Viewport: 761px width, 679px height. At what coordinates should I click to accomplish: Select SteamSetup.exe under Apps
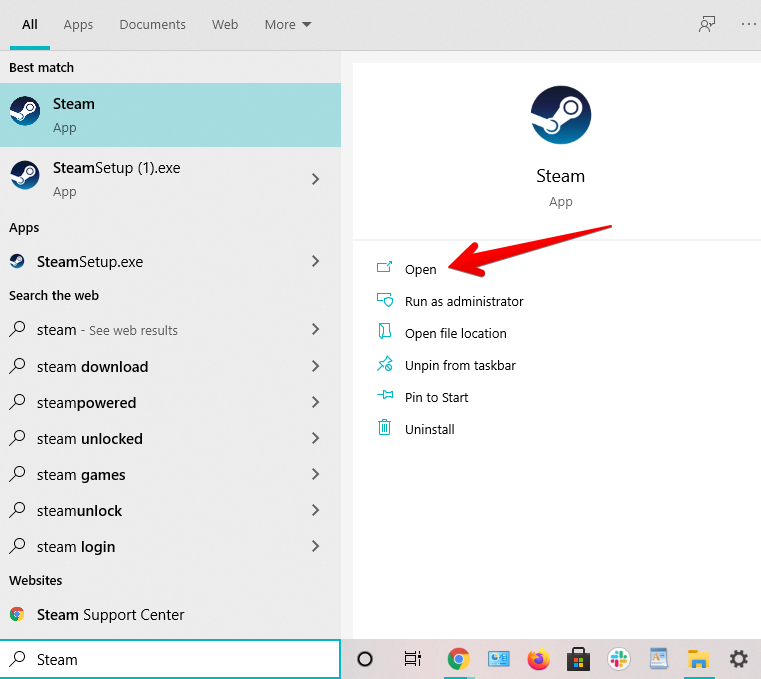click(170, 262)
